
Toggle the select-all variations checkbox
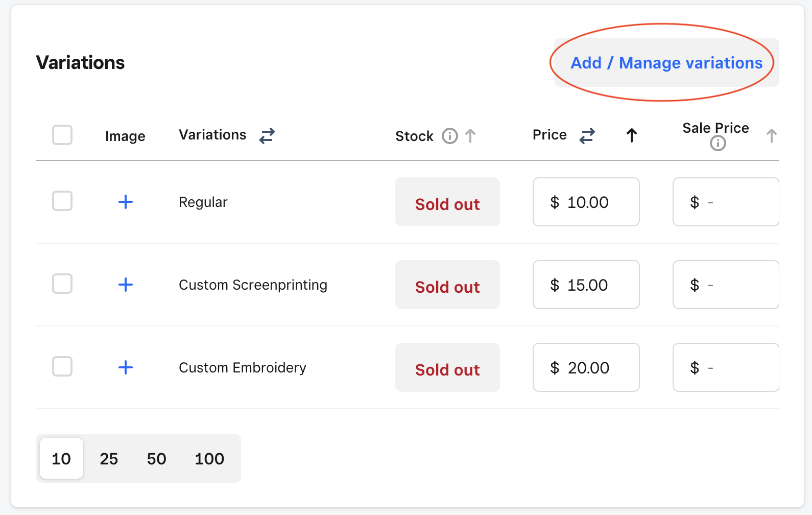pos(62,135)
